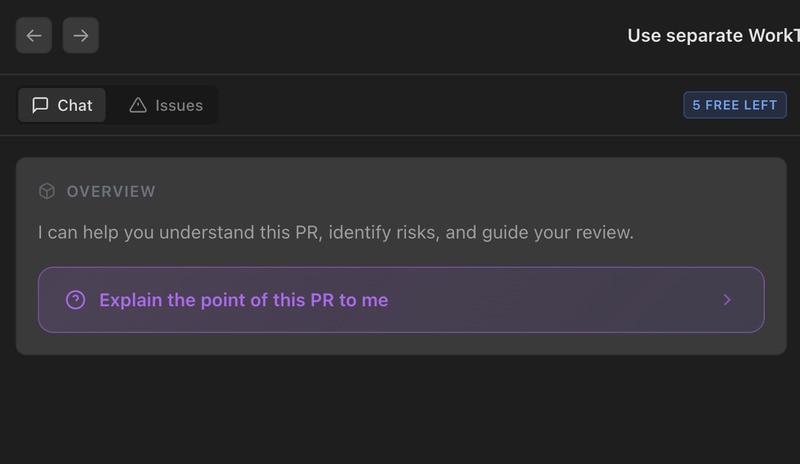Click empty tab bar space right of Issues
This screenshot has width=800, height=464.
(x=440, y=105)
